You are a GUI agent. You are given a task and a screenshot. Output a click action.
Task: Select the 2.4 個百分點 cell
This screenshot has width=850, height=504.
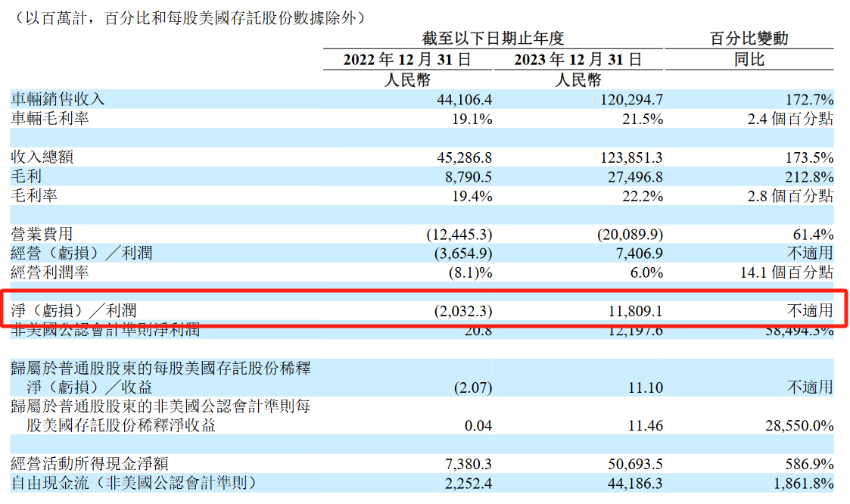(x=790, y=120)
